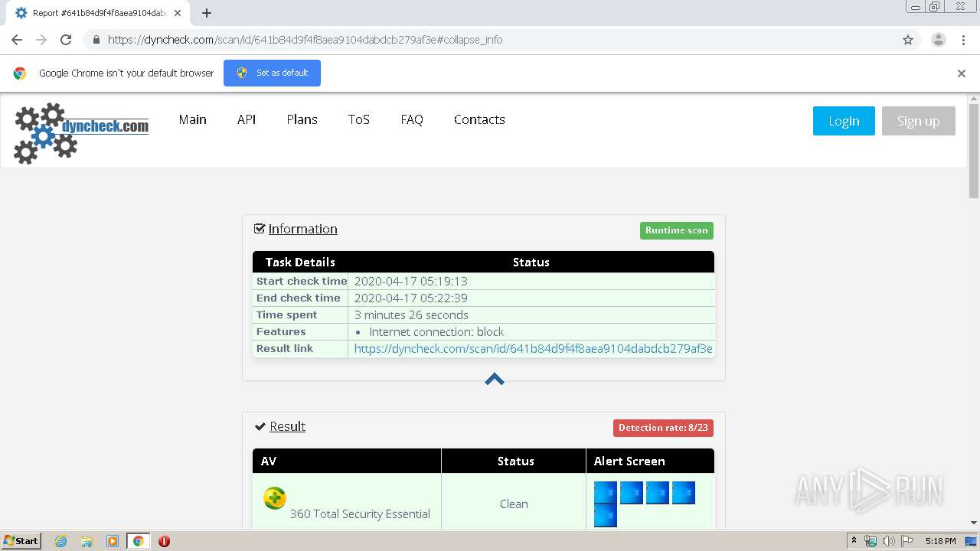
Task: Open the media player taskbar icon
Action: click(113, 541)
